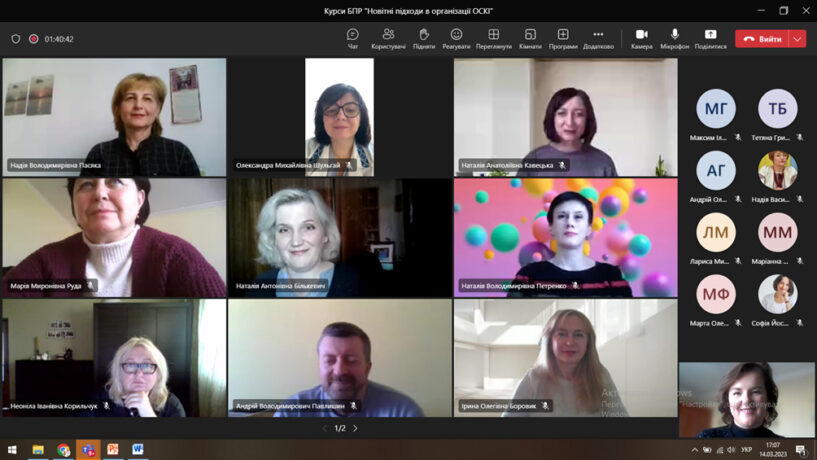Raise hand with the Підняти button
Screen dimensions: 817x460
[424, 38]
